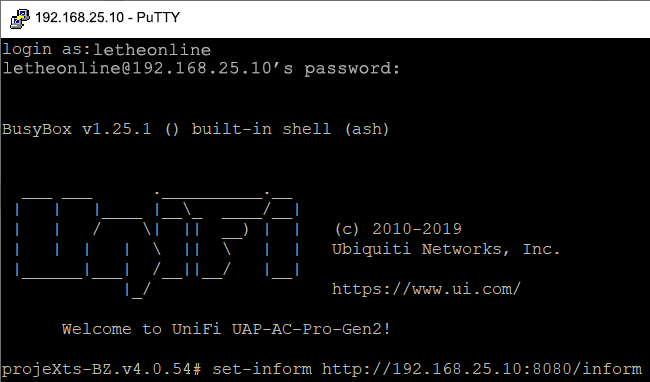Screen dimensions: 650x382
Task: Select the username 'letheonline' on first line
Action: coord(152,50)
